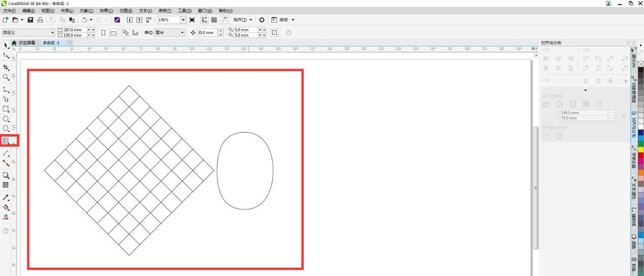Open the 单位 units dropdown
644x276 pixels.
181,33
